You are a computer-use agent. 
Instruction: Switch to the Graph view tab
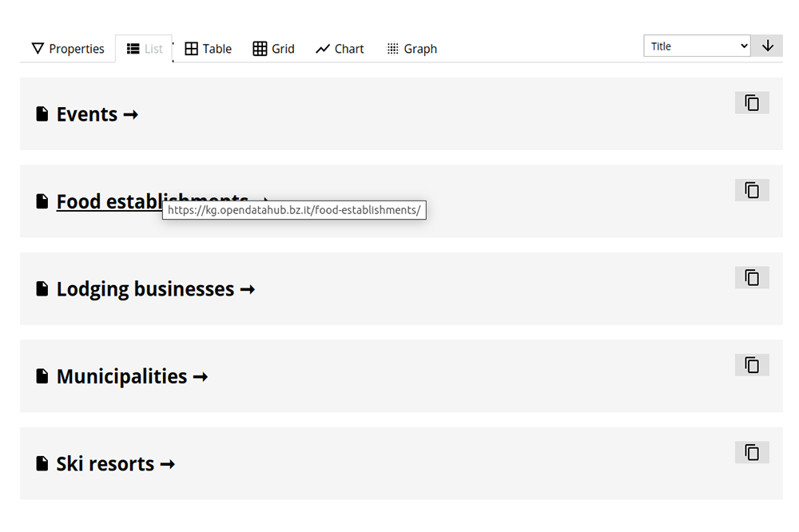[x=411, y=49]
